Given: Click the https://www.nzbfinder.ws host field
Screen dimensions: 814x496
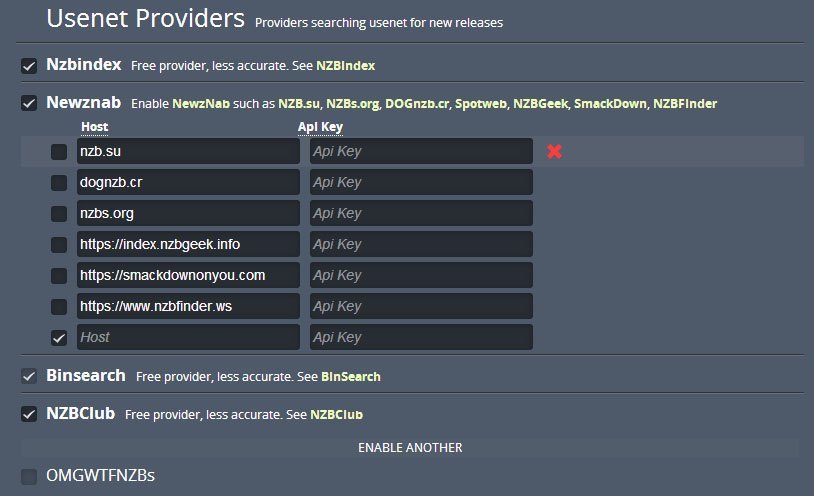Looking at the screenshot, I should [188, 306].
